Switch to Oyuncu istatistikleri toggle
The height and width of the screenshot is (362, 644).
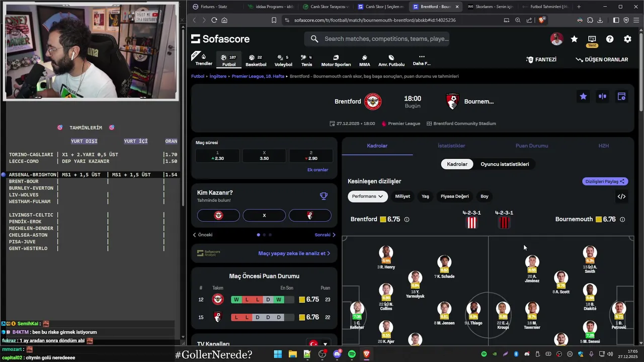tap(505, 164)
